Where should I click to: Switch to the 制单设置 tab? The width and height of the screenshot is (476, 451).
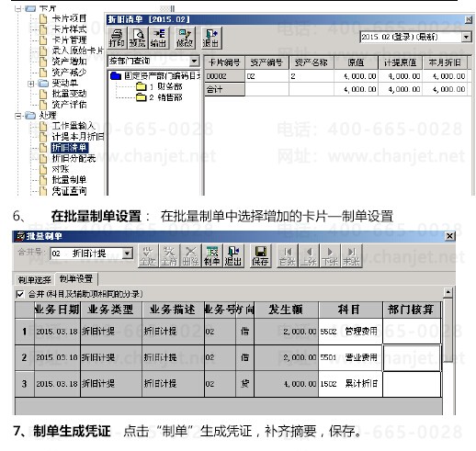(x=76, y=279)
